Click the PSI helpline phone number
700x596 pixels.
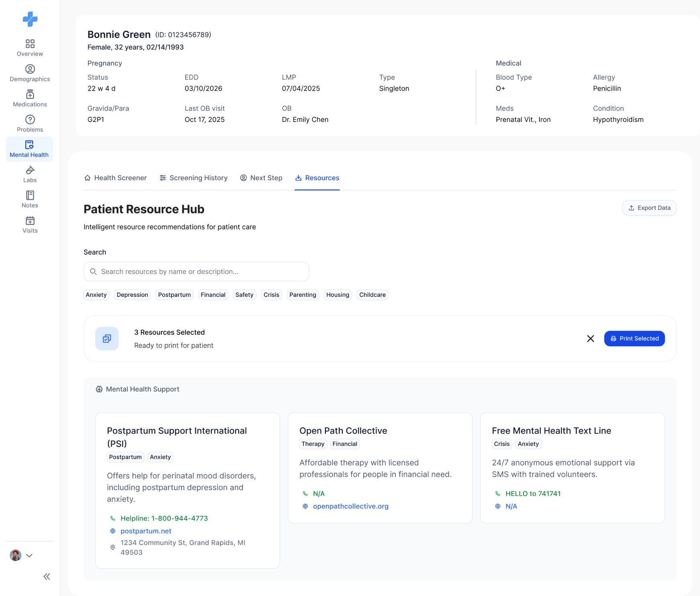[x=164, y=519]
